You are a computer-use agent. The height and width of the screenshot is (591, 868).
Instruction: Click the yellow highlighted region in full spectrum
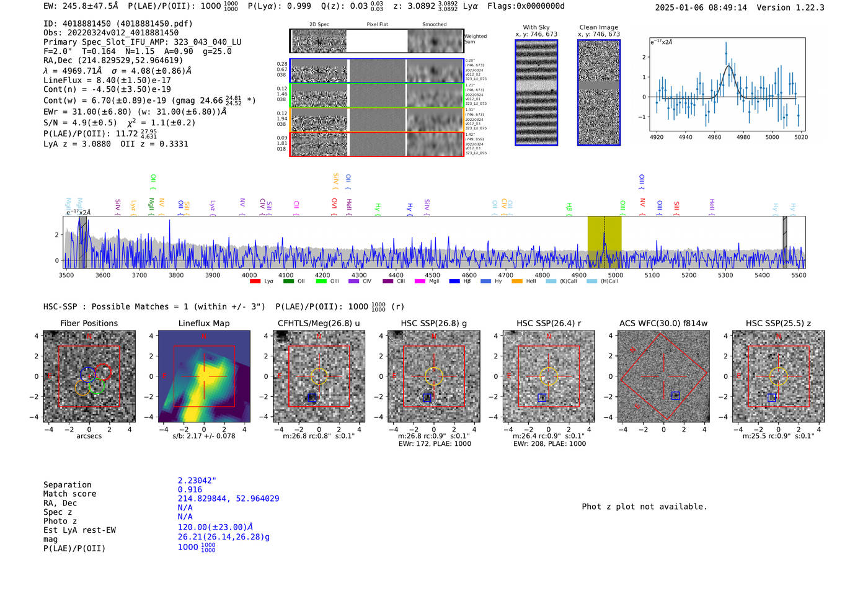(x=604, y=242)
